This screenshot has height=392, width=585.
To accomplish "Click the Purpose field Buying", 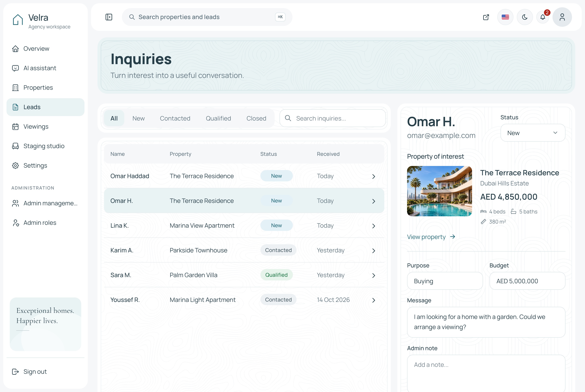I will point(445,281).
